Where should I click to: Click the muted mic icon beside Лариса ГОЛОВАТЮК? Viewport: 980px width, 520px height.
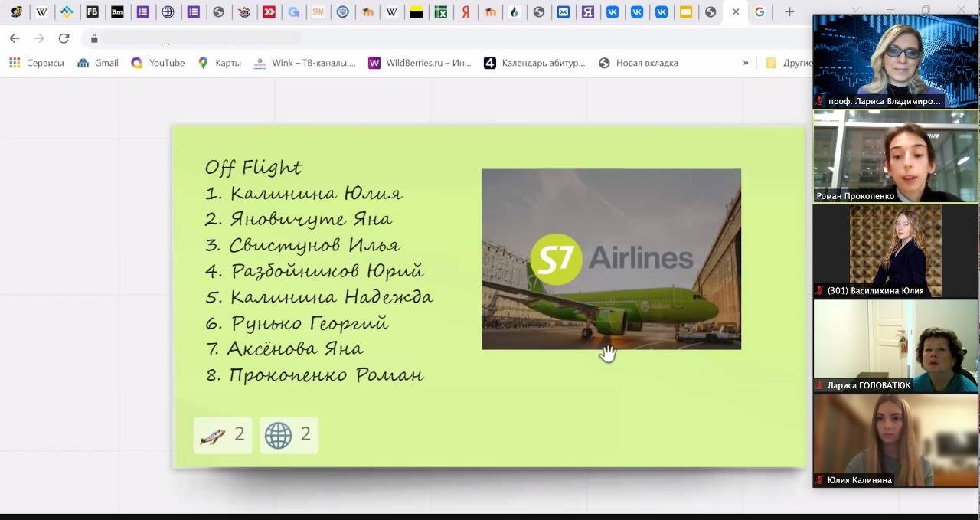click(x=820, y=385)
